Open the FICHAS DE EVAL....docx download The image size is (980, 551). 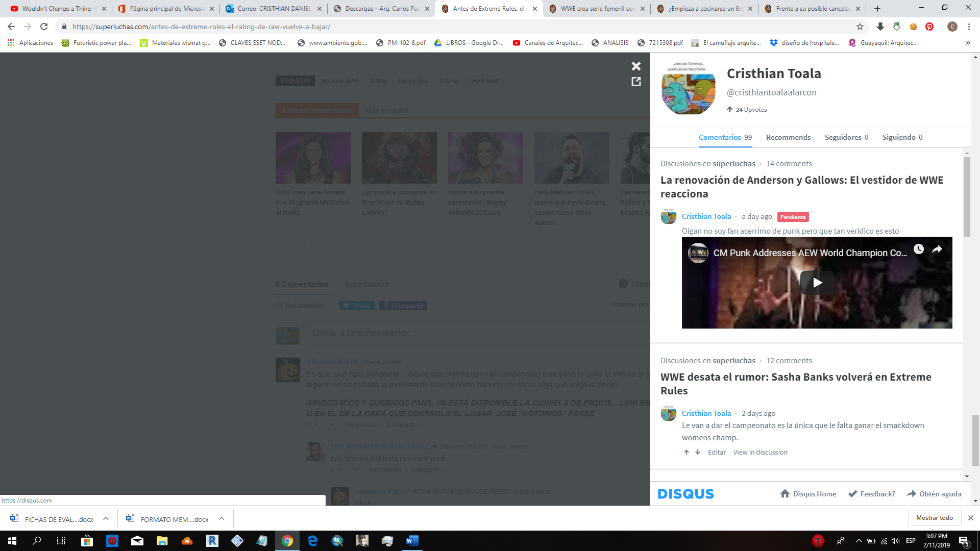53,519
